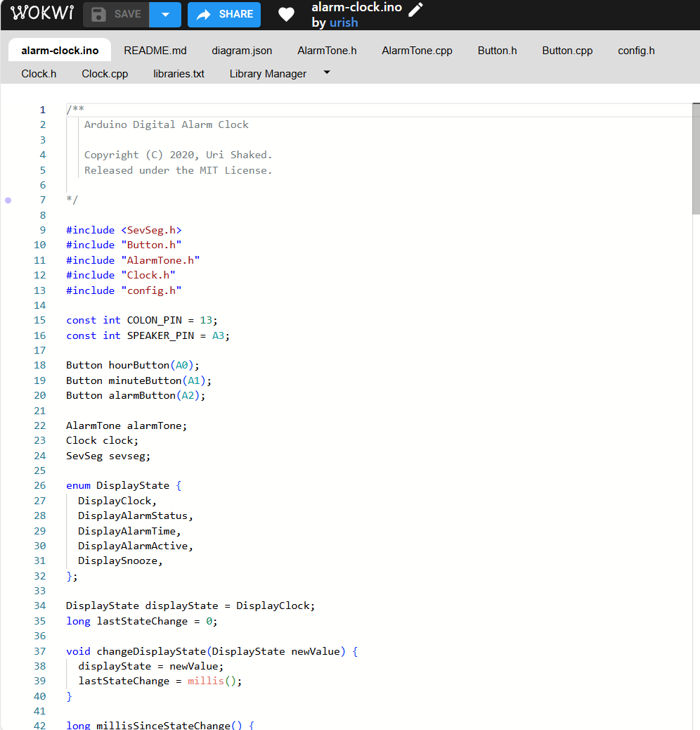The height and width of the screenshot is (730, 700).
Task: Switch to the config.h tab
Action: coord(636,50)
